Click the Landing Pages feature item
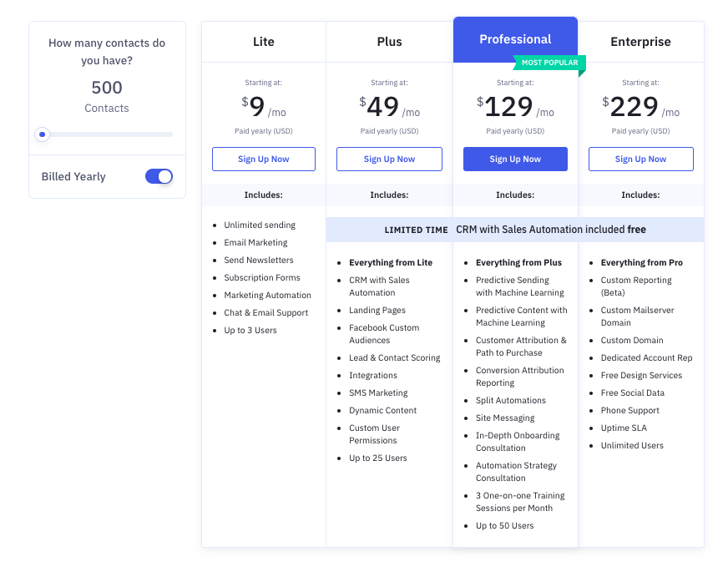 (377, 311)
